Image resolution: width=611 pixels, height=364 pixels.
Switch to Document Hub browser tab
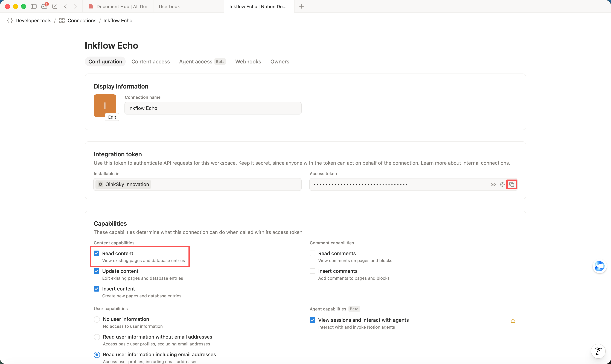(x=118, y=6)
